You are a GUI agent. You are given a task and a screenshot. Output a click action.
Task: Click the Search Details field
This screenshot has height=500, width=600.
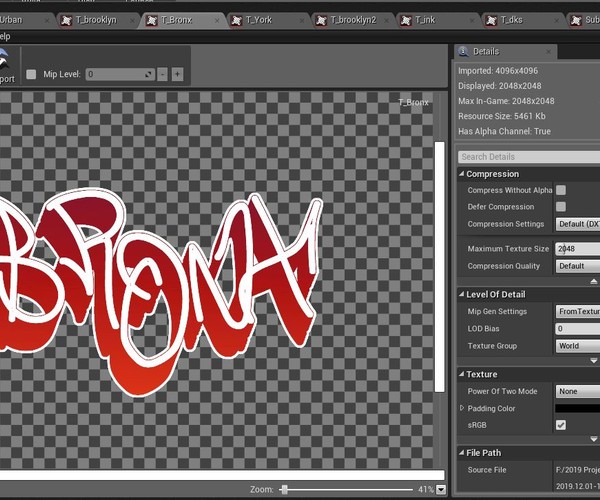coord(529,157)
